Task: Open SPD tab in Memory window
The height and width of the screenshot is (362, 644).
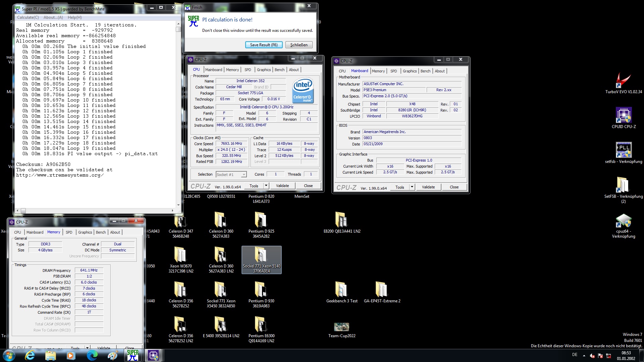Action: 69,232
